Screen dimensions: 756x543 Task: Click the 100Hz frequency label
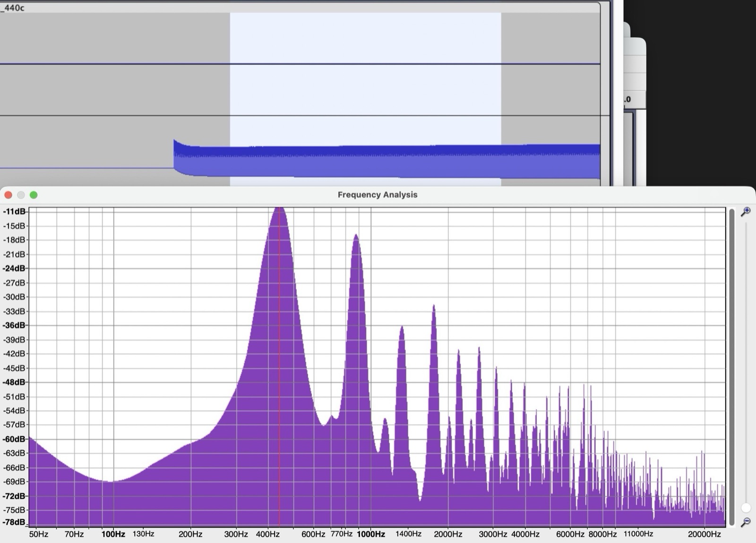click(x=113, y=534)
